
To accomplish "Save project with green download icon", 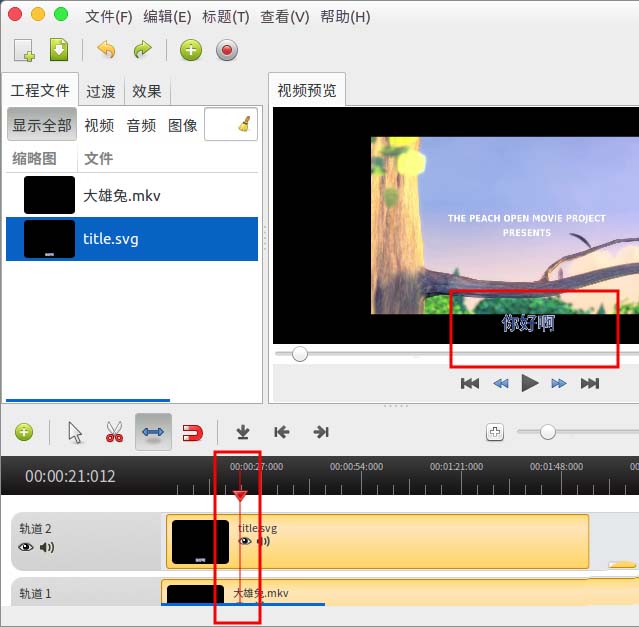I will [x=59, y=50].
